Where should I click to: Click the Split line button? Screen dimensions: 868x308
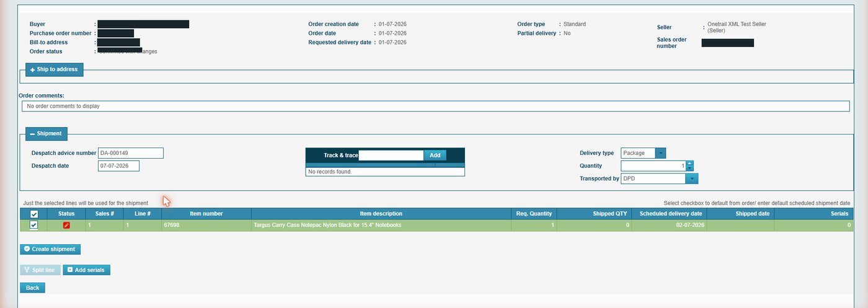point(40,270)
